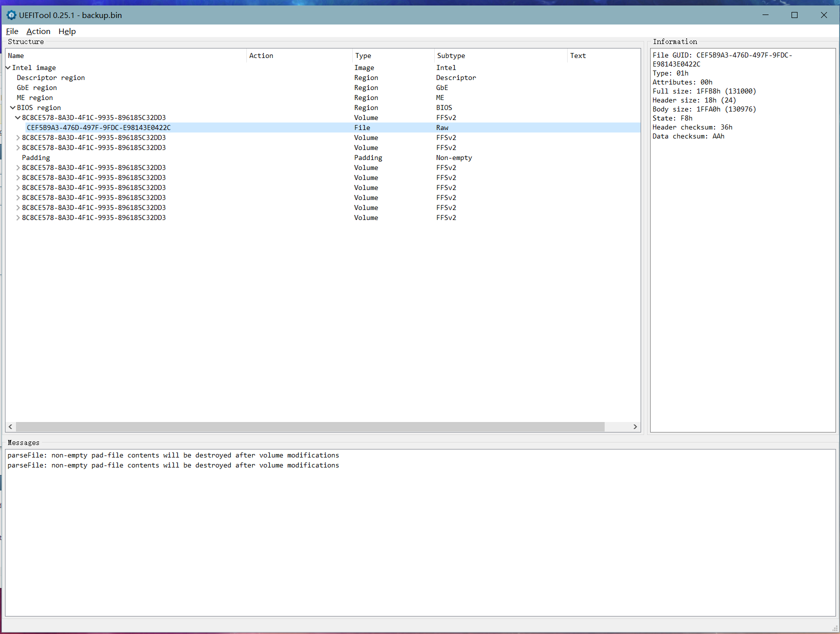Screen dimensions: 840x634
Task: Collapse the BIOS region tree node
Action: click(13, 107)
